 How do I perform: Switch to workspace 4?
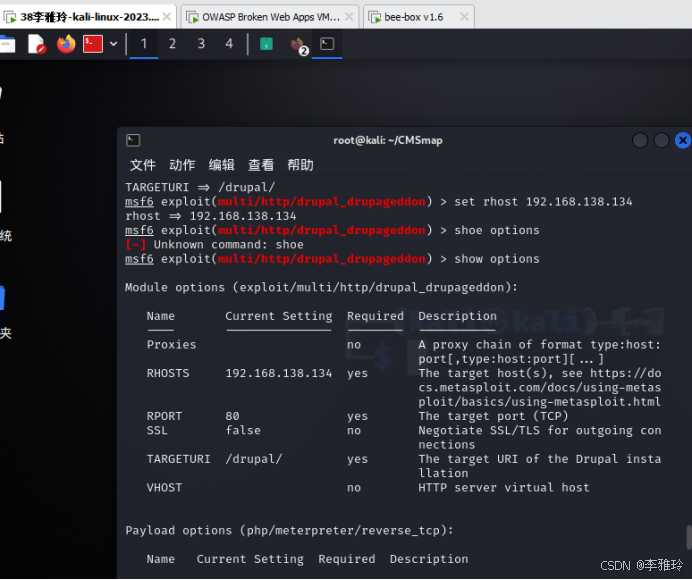pyautogui.click(x=229, y=44)
